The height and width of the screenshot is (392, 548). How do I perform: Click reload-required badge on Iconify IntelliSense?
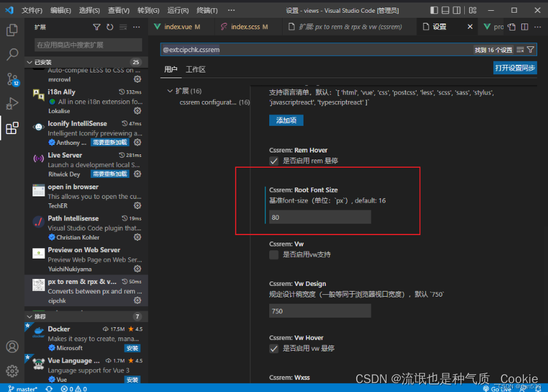coord(110,142)
